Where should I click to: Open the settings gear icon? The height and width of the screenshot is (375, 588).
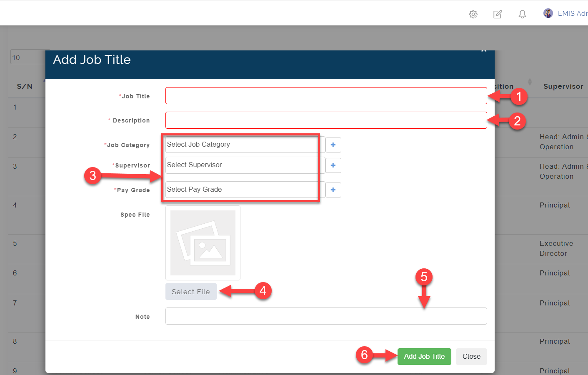473,14
